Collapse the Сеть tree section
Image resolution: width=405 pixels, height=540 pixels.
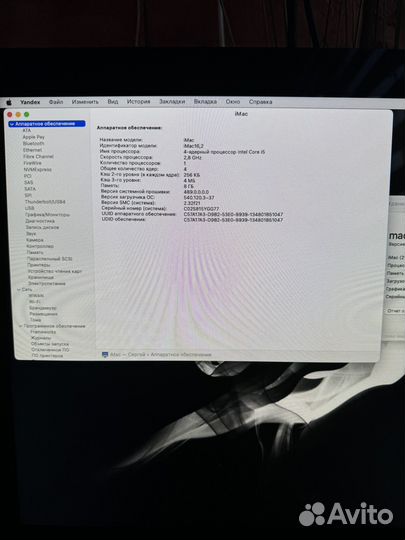19,290
